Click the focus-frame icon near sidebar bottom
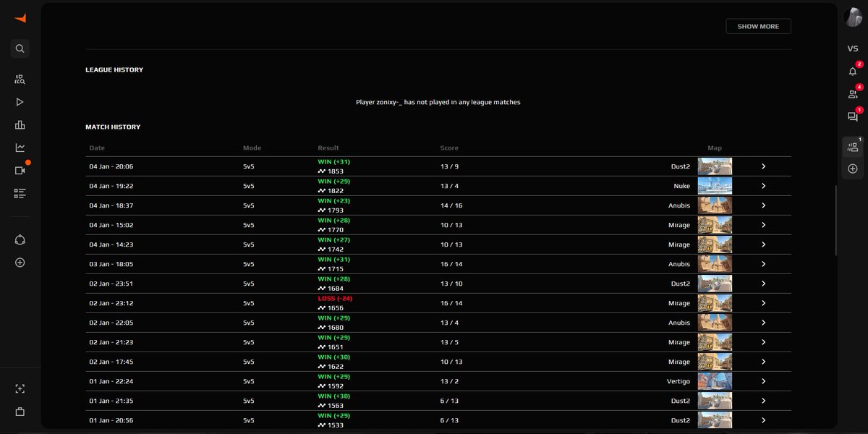The image size is (868, 434). (x=20, y=388)
